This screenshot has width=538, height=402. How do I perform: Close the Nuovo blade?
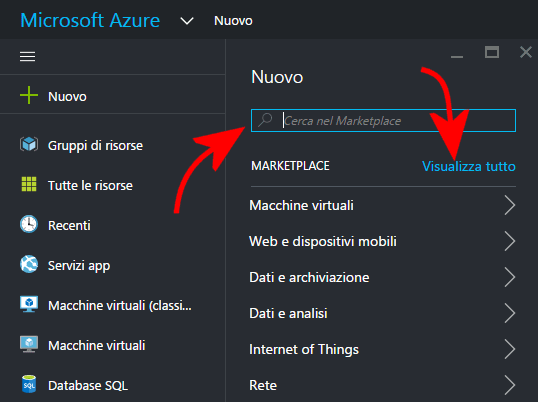526,52
